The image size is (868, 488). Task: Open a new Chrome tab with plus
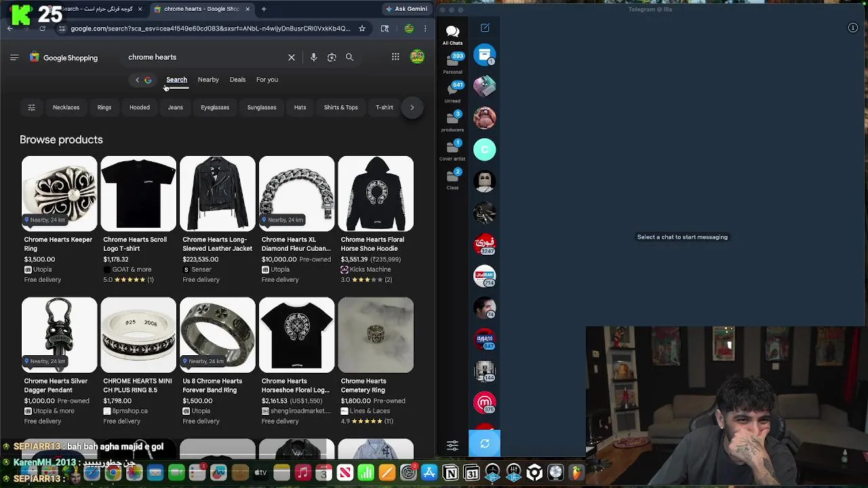(264, 9)
